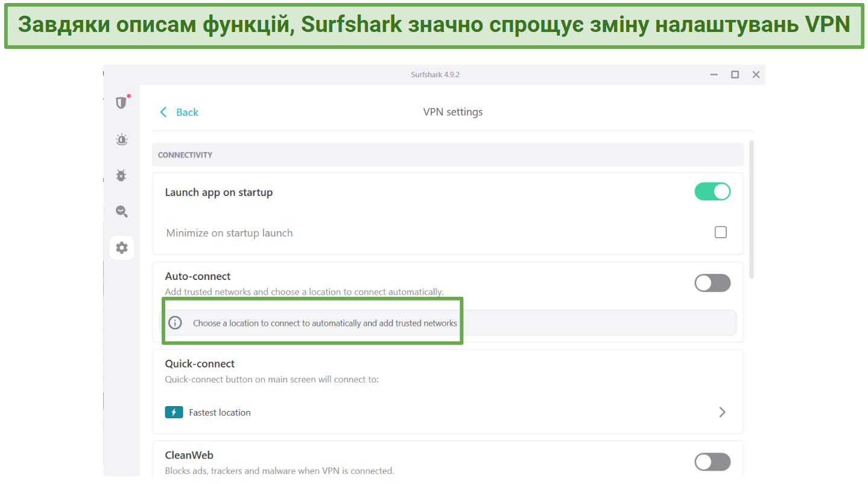Open the Alert siren icon in sidebar

point(121,139)
